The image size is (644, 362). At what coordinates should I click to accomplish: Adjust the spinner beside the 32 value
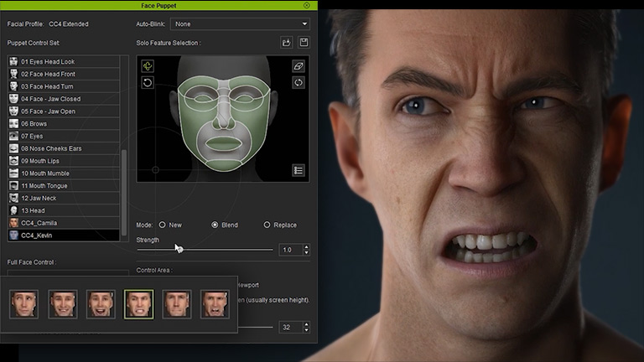point(306,327)
